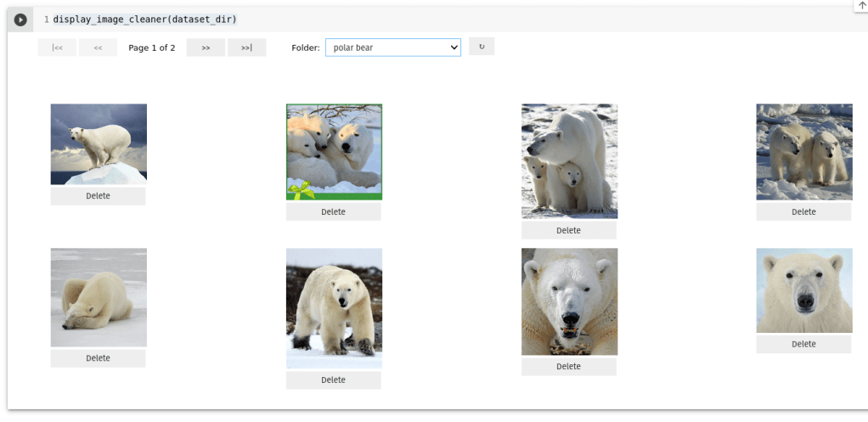Select the polar bear on iceberg thumbnail
This screenshot has width=868, height=422.
[99, 143]
